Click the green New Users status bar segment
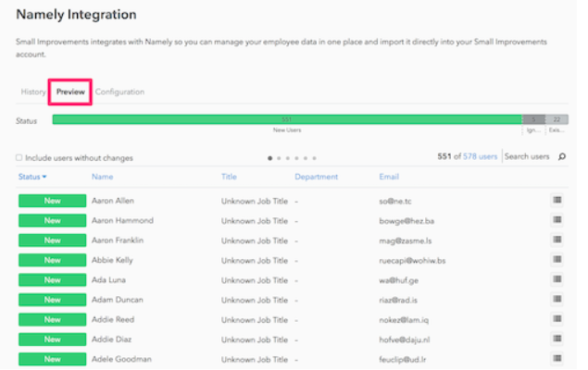This screenshot has height=370, width=588. pos(287,119)
